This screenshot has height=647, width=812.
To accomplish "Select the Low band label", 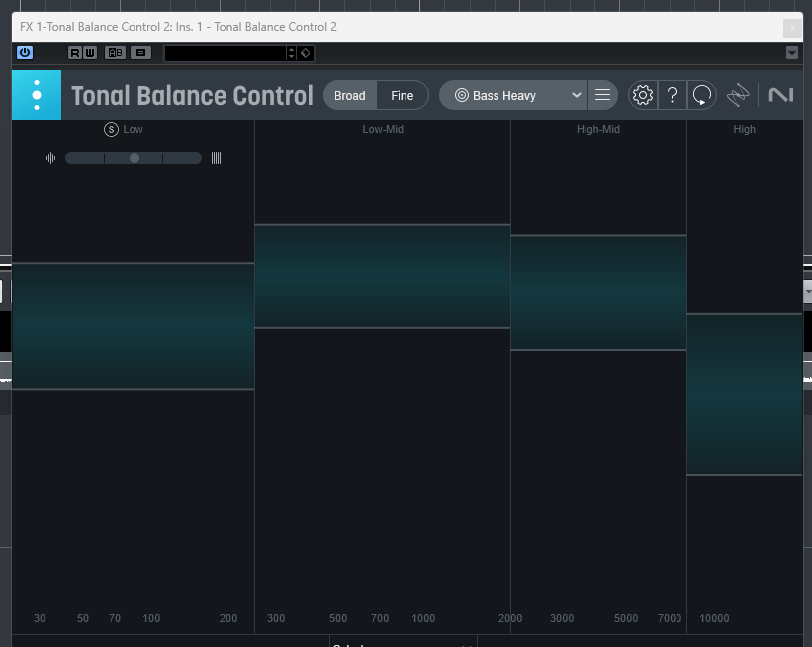I will (134, 129).
